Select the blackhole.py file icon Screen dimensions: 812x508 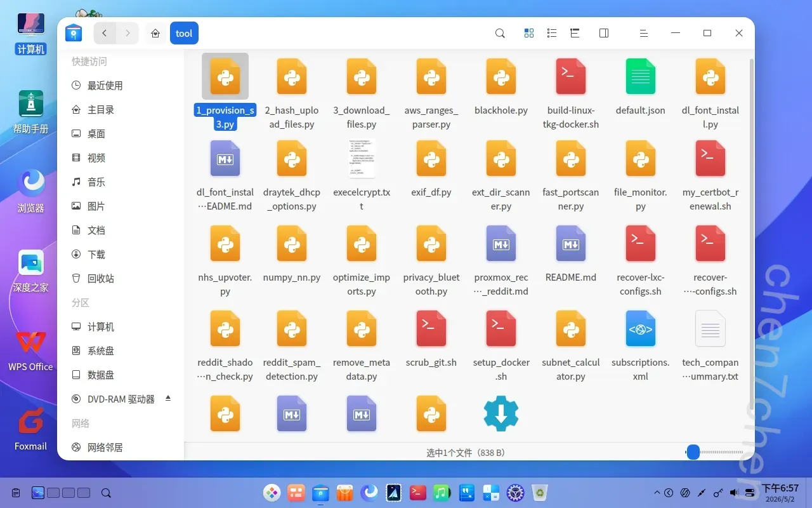click(501, 77)
